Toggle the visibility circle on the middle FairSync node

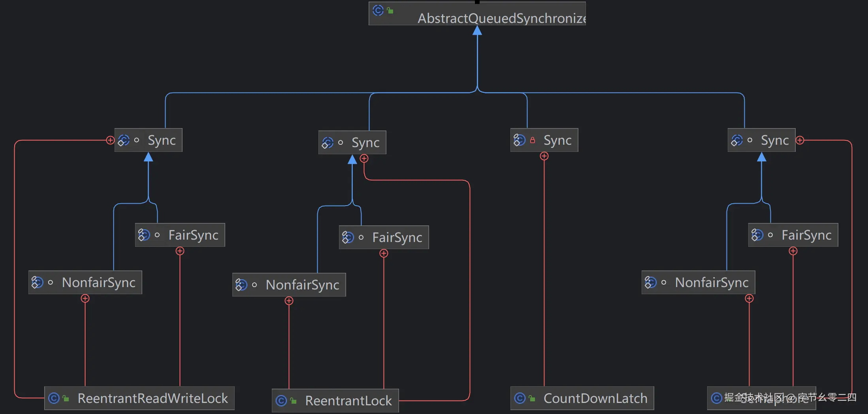[361, 237]
